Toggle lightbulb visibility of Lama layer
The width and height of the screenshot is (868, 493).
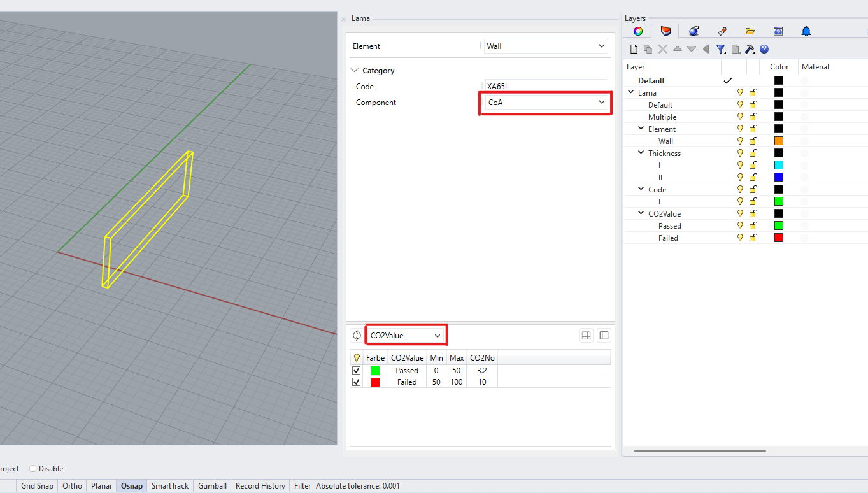(740, 92)
